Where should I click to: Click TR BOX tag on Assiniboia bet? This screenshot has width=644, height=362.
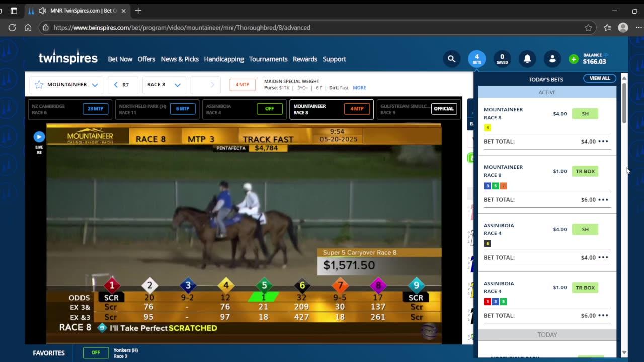(x=585, y=288)
